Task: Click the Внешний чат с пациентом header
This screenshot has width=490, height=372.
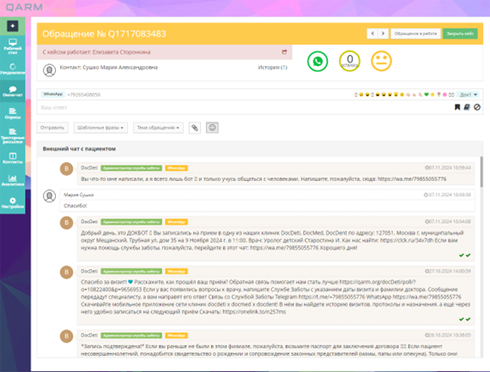Action: [79, 149]
